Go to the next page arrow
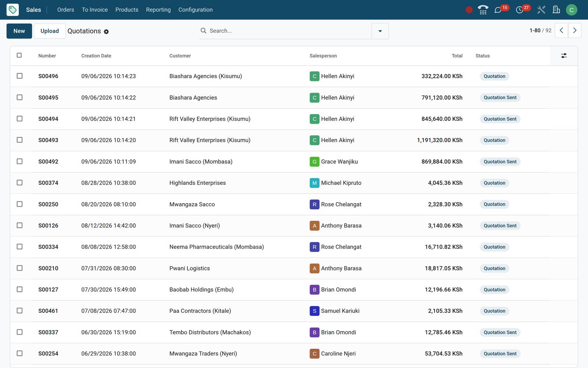588x368 pixels. 575,31
